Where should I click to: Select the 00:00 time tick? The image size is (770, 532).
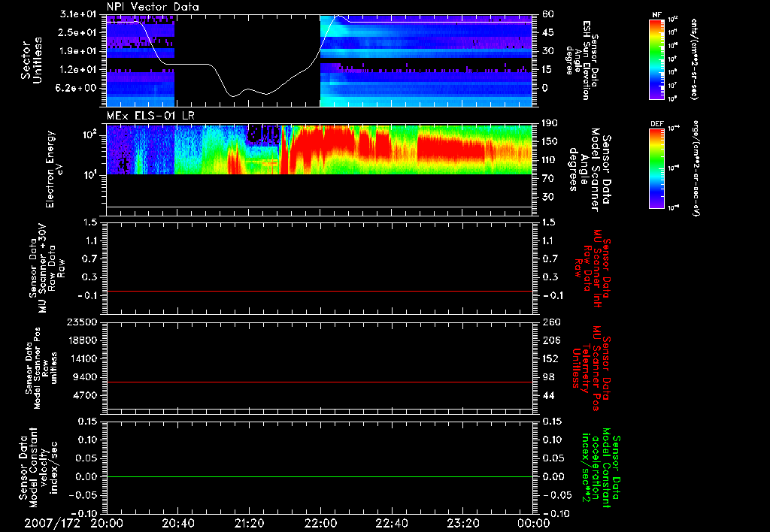pyautogui.click(x=534, y=523)
